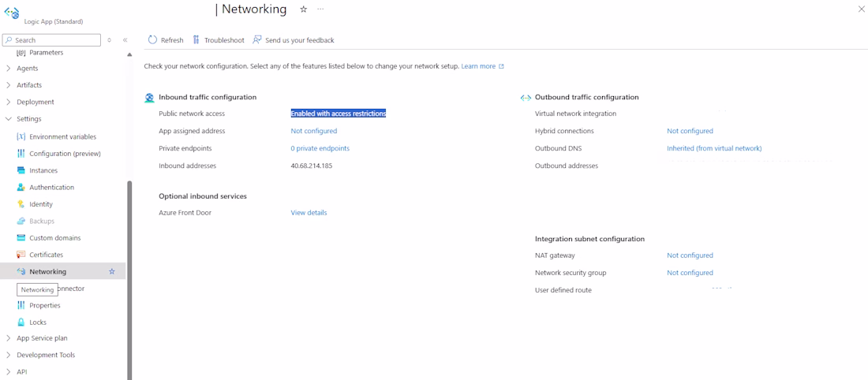Click the Identity key icon

[x=21, y=204]
